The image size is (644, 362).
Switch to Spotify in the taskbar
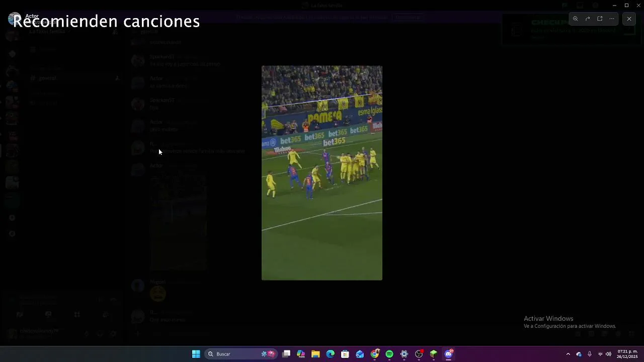(x=389, y=354)
